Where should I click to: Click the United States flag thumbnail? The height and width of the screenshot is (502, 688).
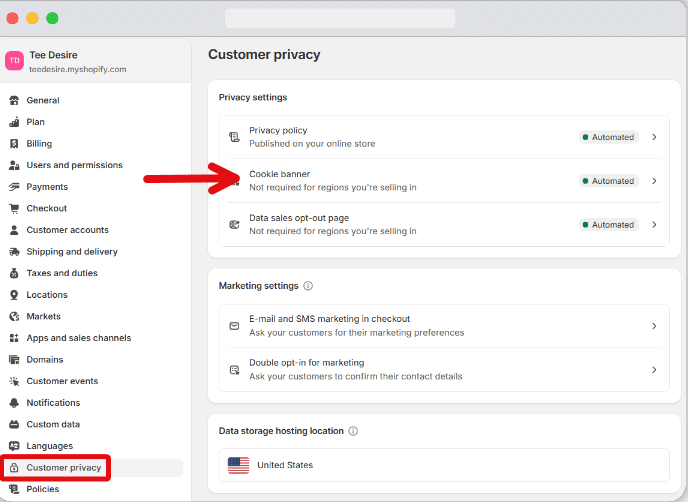click(x=239, y=465)
